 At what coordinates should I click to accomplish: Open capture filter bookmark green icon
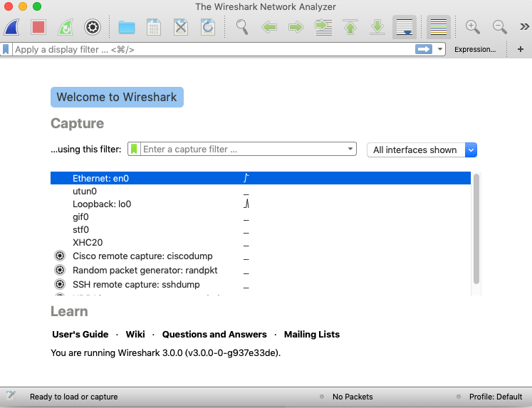(134, 149)
